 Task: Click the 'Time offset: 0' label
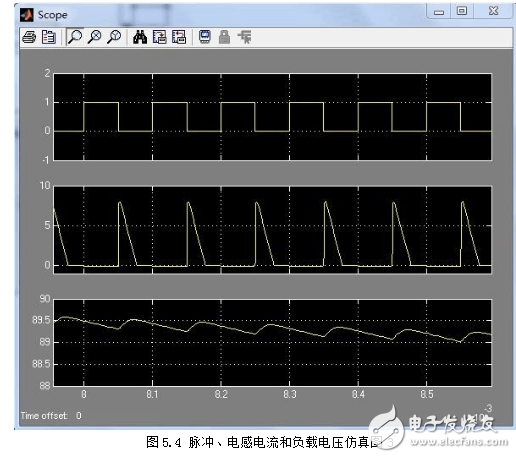coord(51,416)
